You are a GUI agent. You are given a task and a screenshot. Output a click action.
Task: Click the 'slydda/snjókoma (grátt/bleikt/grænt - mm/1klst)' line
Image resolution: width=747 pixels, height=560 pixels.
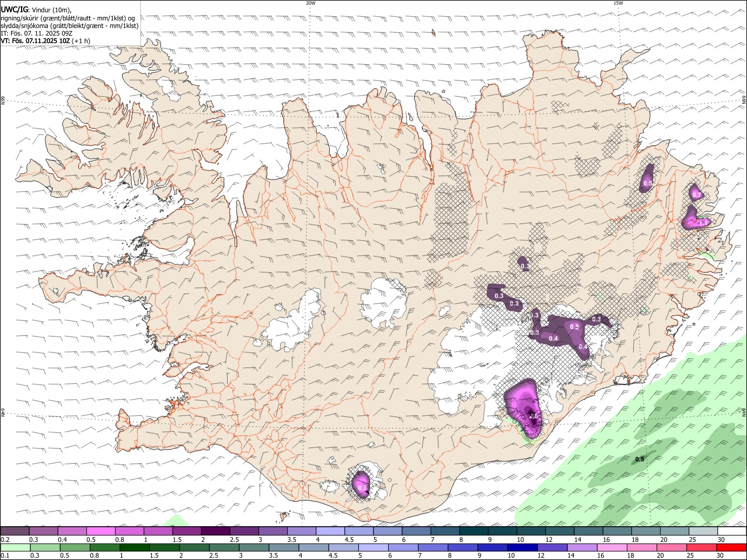[x=69, y=26]
